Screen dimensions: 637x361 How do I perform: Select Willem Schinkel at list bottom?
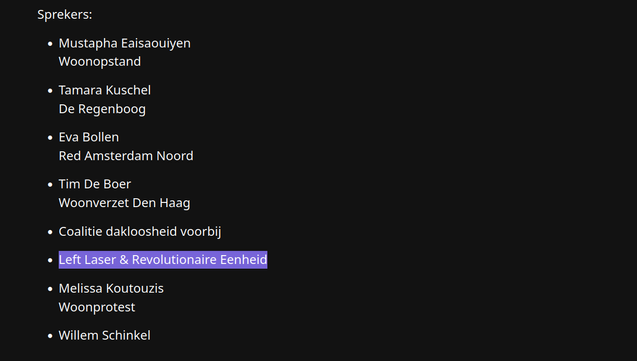(104, 335)
